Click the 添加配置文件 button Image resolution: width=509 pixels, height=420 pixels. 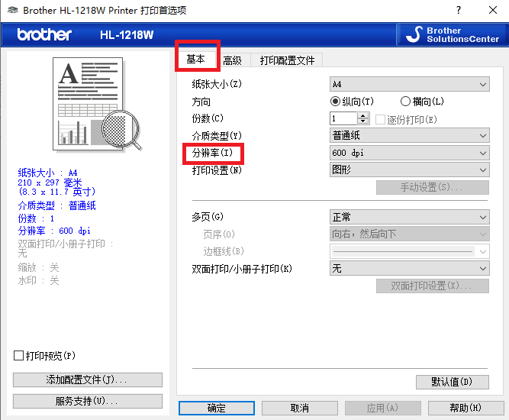[88, 380]
